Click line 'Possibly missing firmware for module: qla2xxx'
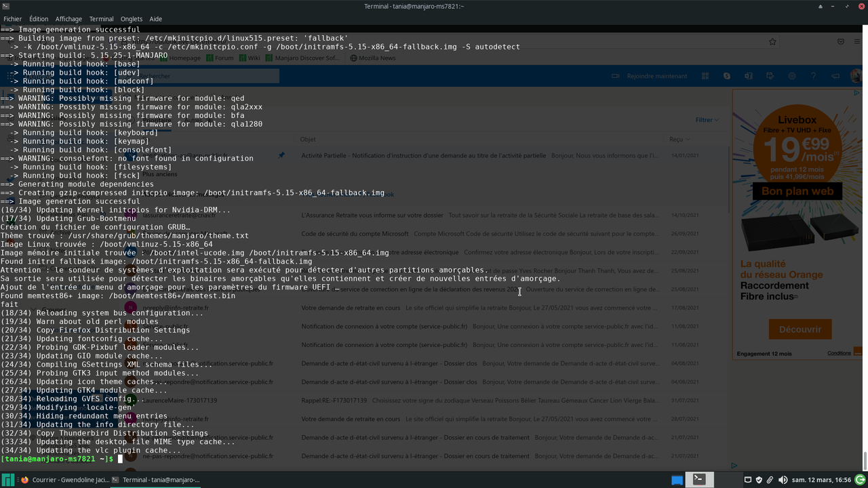Screen dimensions: 868x488 coord(132,107)
